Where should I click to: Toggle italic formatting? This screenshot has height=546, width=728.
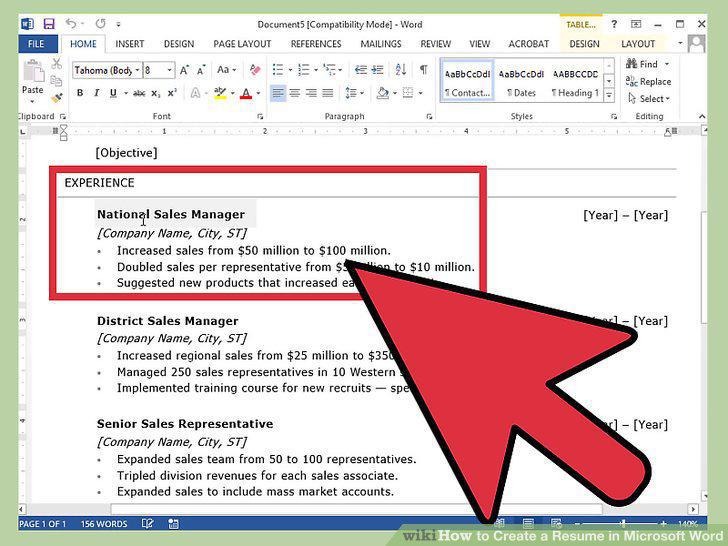[96, 93]
